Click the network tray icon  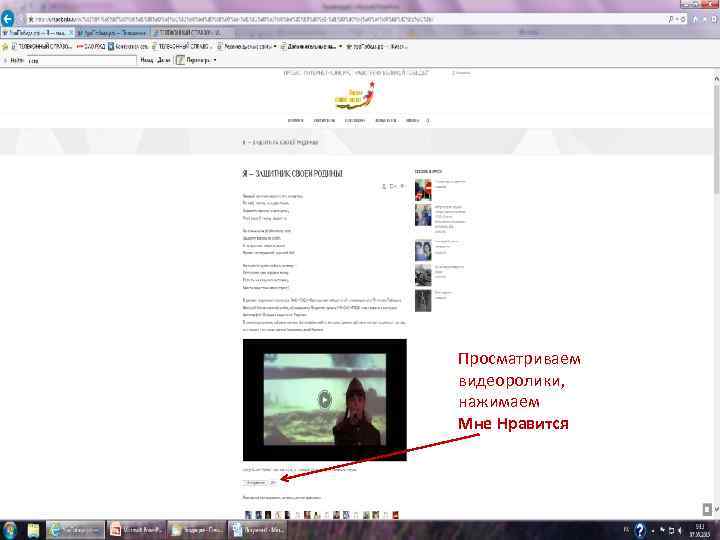(x=671, y=530)
